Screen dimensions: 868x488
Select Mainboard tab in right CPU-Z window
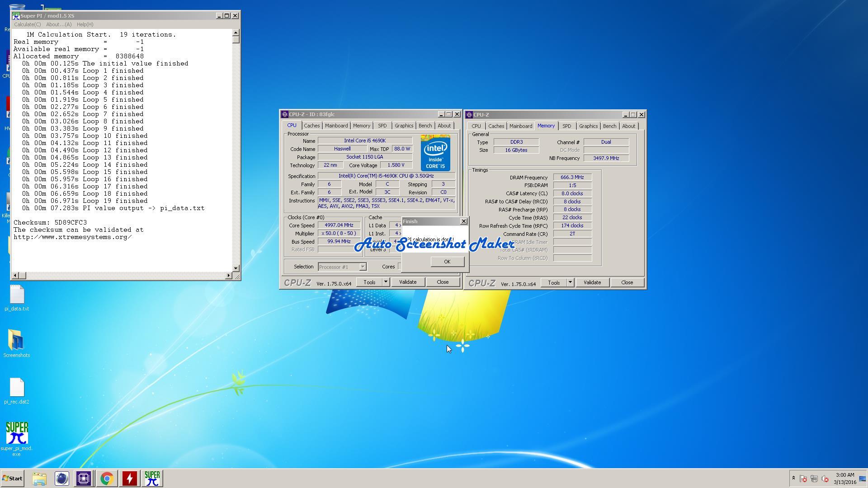[x=521, y=126]
